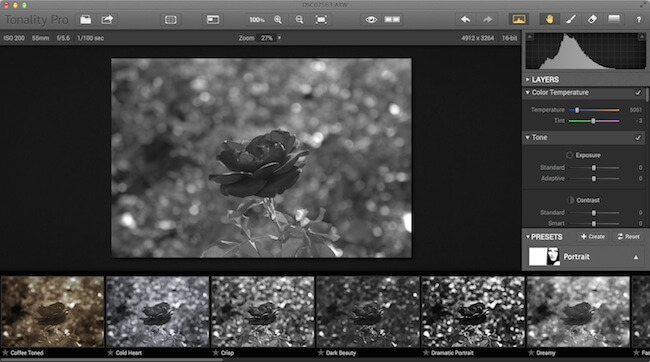Toggle the histogram display icon
The height and width of the screenshot is (362, 650).
[519, 19]
